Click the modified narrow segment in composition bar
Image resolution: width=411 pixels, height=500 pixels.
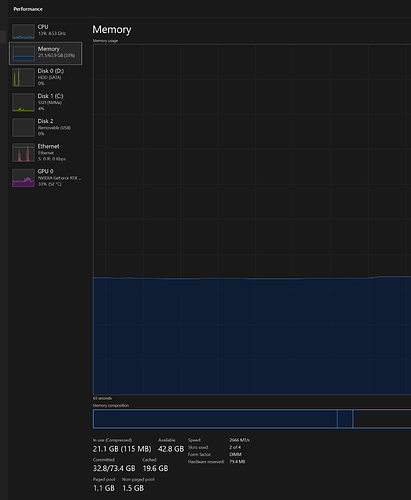345,419
